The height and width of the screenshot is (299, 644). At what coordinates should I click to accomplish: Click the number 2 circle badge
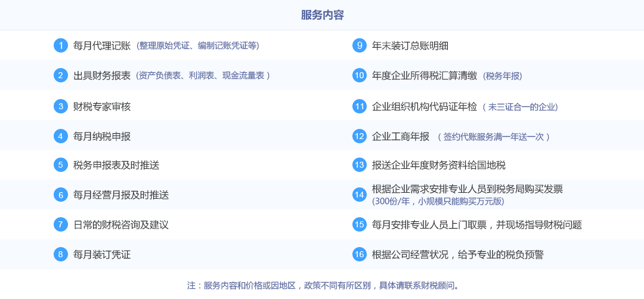tap(60, 75)
